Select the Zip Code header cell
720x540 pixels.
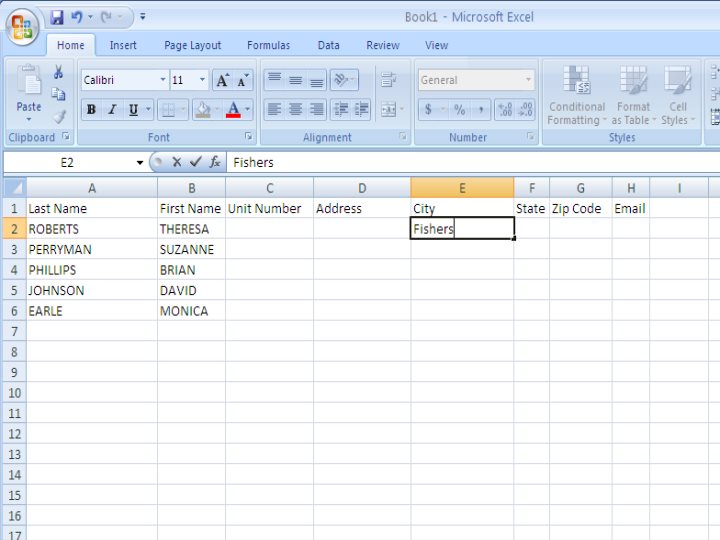580,208
